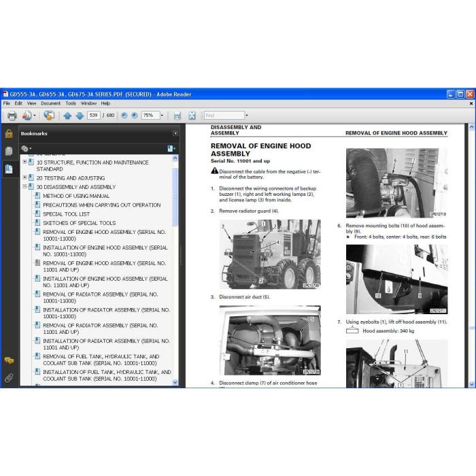Select 20 Testing and Adjusting bookmark
The image size is (476, 476).
click(71, 178)
